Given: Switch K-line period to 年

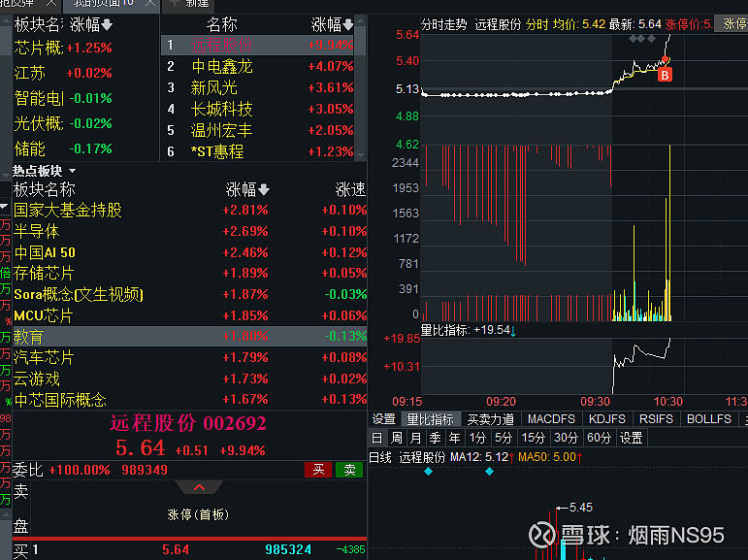Looking at the screenshot, I should [x=454, y=438].
